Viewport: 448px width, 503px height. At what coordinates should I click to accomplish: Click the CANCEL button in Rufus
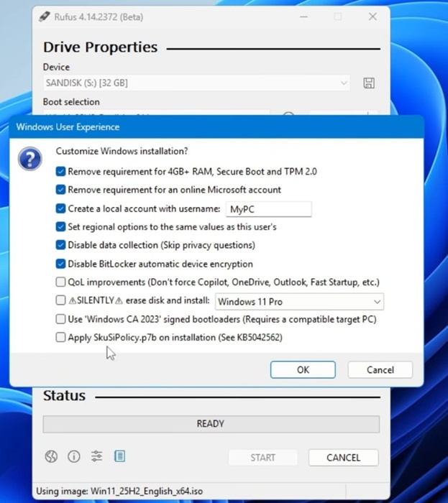coord(344,458)
